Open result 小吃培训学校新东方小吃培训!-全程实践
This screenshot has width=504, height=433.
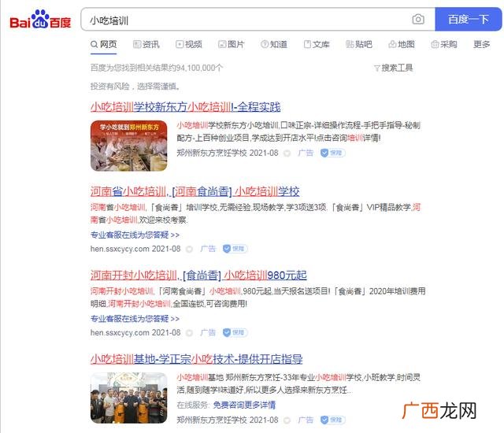[x=186, y=107]
